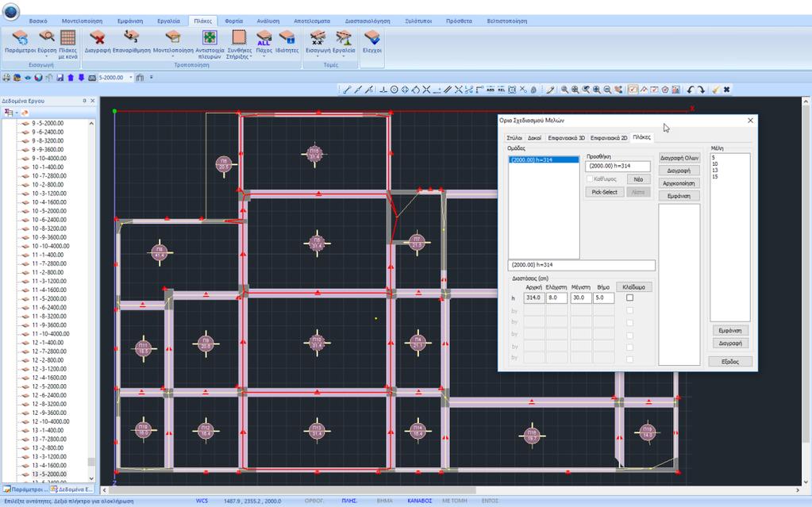Switch to the Μοντελοποίηση ribbon tab
Viewport: 812px width, 507px height.
(x=82, y=21)
